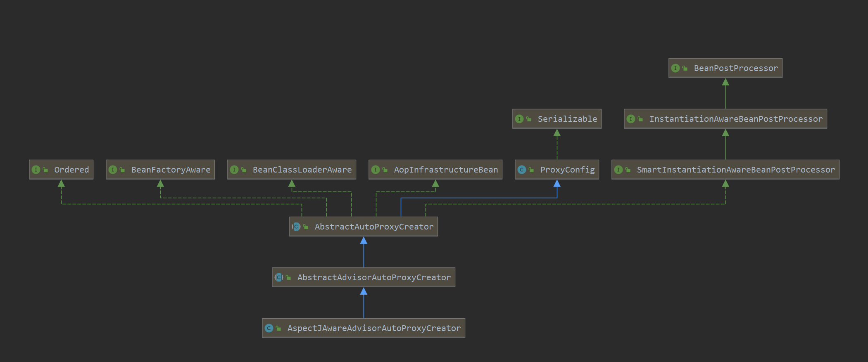Screen dimensions: 868x362
Task: Click the class icon beside AspectJAwareAdvisorAutoProxyCreator
Action: coord(269,328)
